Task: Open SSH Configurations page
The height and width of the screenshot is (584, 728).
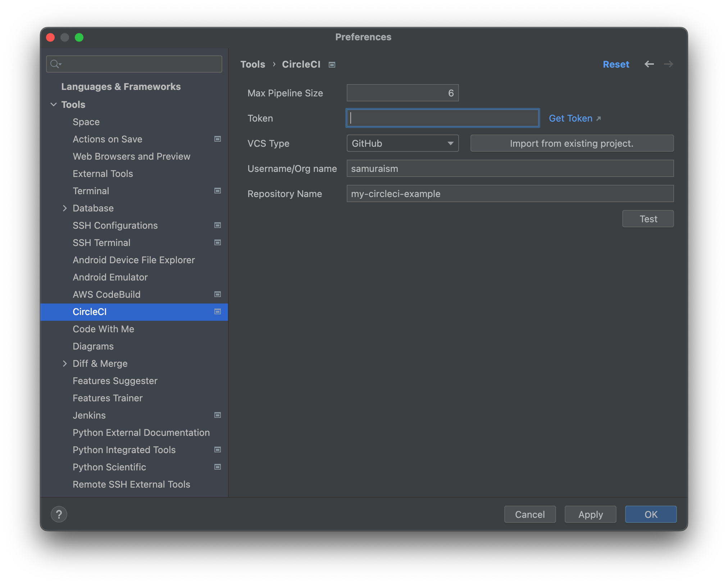Action: [115, 225]
